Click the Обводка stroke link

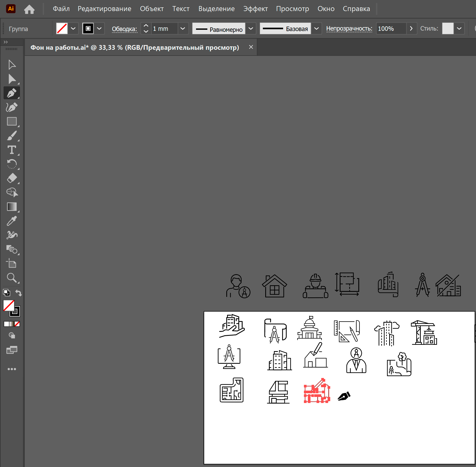124,29
